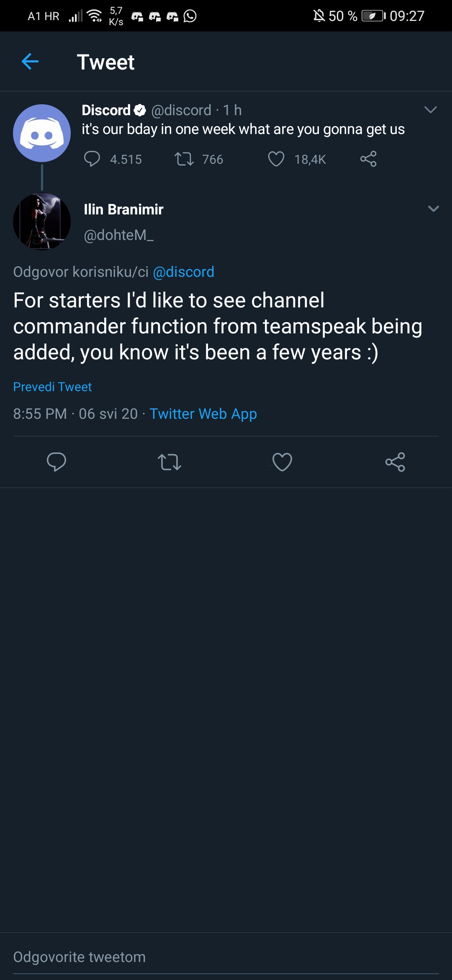Screen dimensions: 452x980
Task: Like the Discord birthday tweet
Action: pyautogui.click(x=276, y=159)
